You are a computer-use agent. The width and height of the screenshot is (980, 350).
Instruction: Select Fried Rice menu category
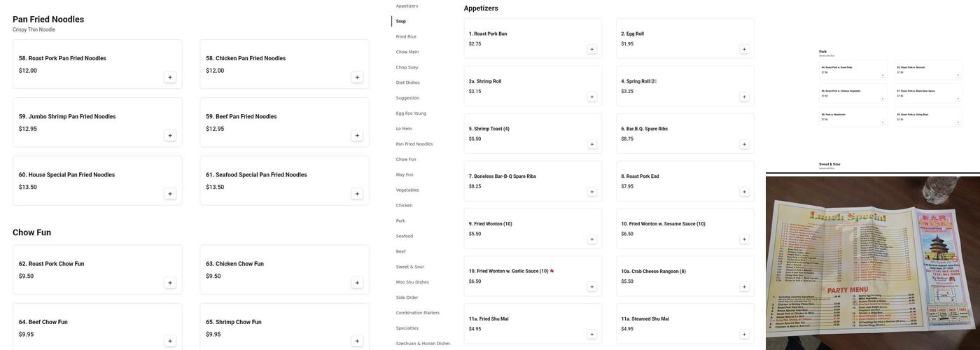click(406, 36)
